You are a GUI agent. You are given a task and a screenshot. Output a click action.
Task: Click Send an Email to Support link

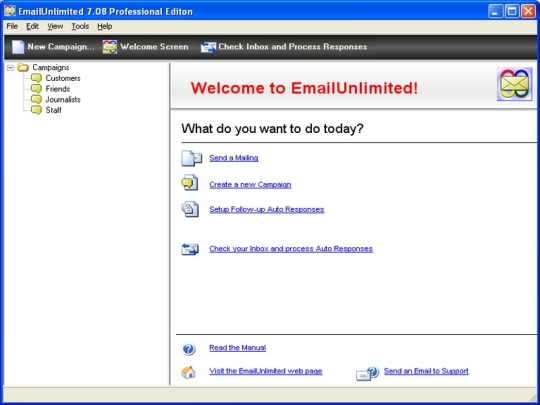426,371
